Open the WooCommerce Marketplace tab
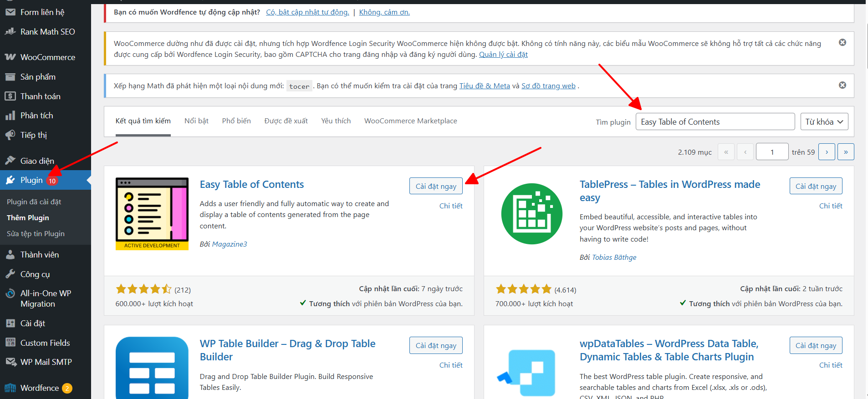Image resolution: width=868 pixels, height=399 pixels. pos(411,121)
